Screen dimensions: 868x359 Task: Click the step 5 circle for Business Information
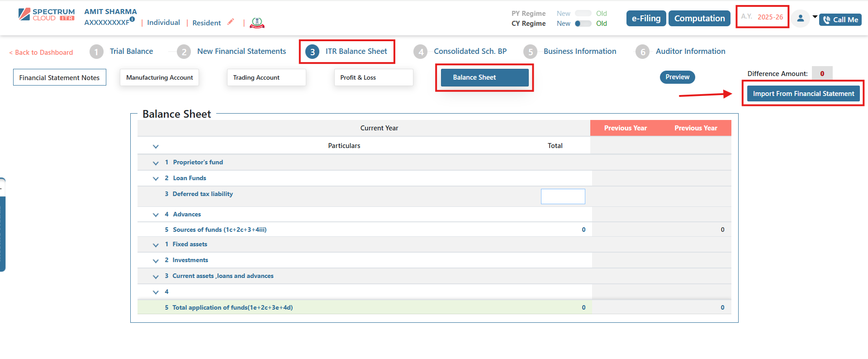(530, 52)
